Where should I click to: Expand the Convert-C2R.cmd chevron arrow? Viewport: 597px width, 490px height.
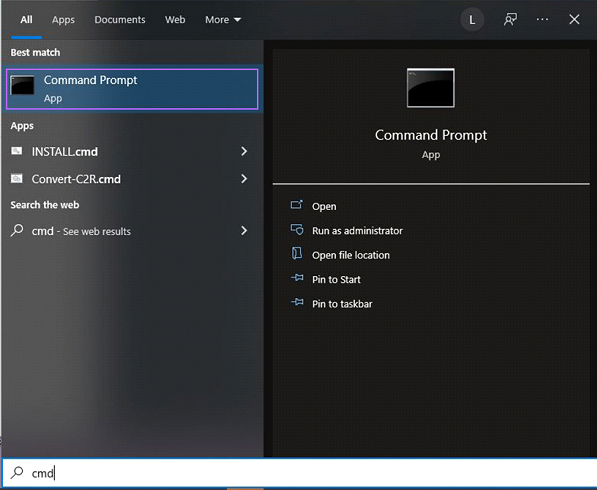[244, 179]
